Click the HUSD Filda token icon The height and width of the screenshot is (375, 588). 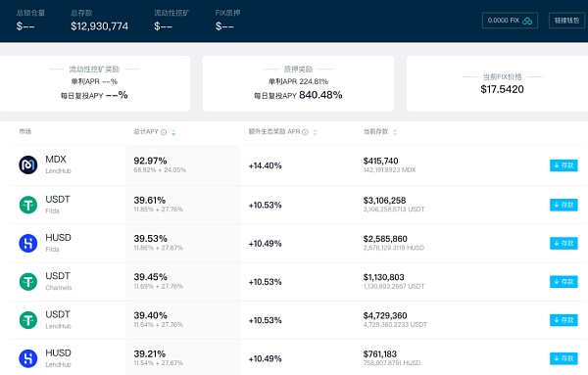[x=28, y=244]
